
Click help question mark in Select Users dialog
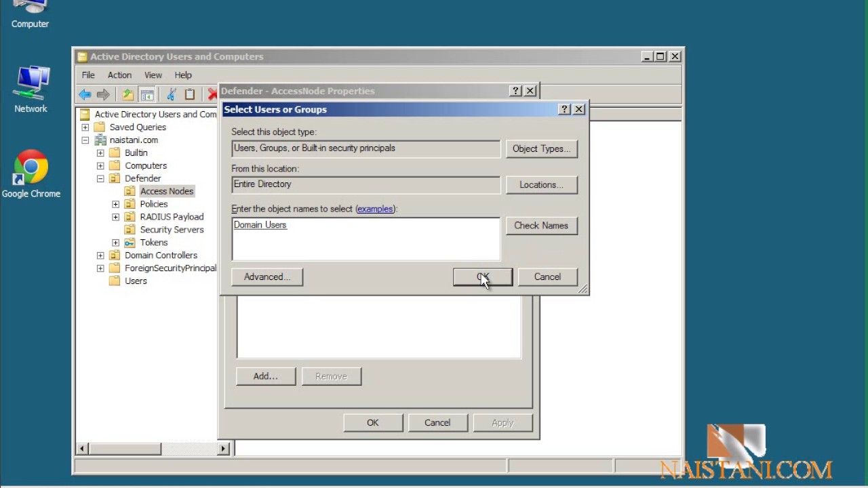coord(564,109)
